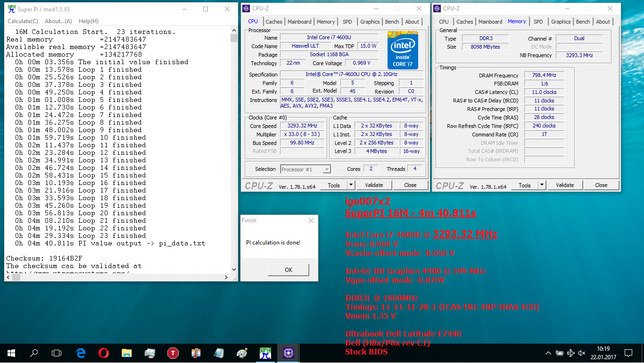This screenshot has width=644, height=363.
Task: Launch Opera browser from the taskbar
Action: pyautogui.click(x=104, y=353)
